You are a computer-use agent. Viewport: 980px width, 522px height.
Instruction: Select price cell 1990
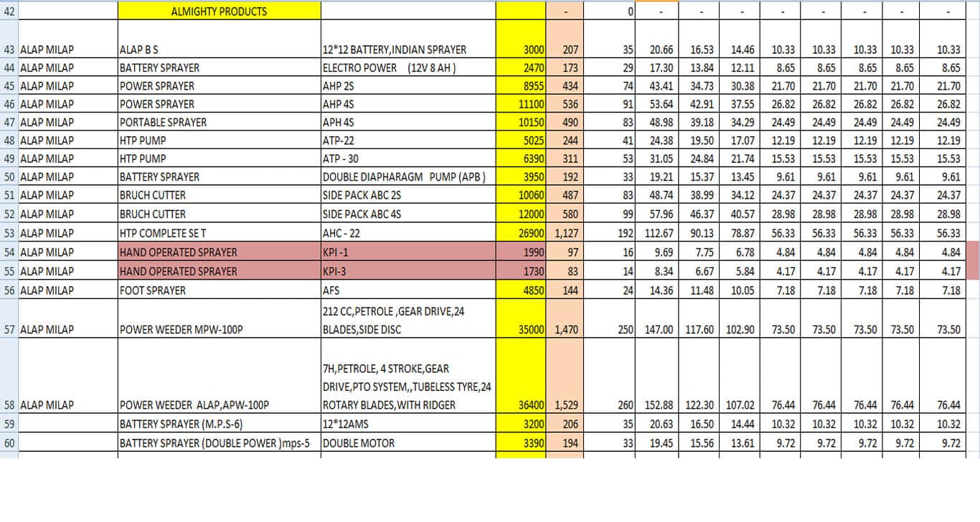tap(521, 252)
